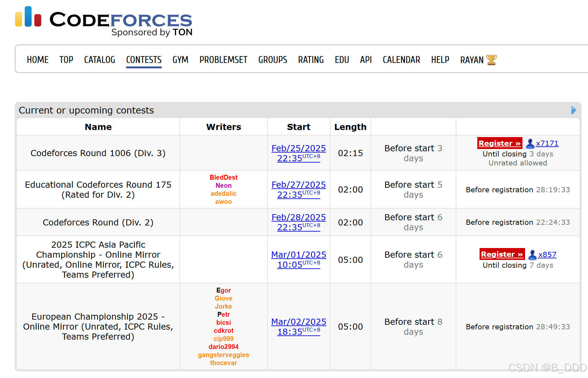Click the Sponsored by TON text

click(x=152, y=32)
